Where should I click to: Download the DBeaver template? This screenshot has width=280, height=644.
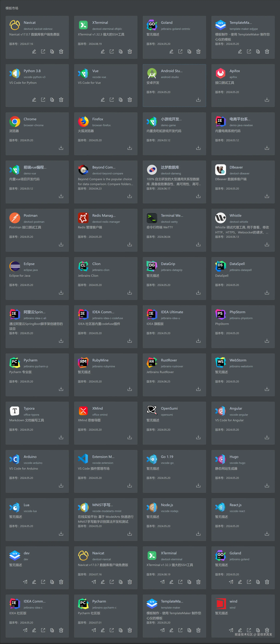click(x=267, y=196)
